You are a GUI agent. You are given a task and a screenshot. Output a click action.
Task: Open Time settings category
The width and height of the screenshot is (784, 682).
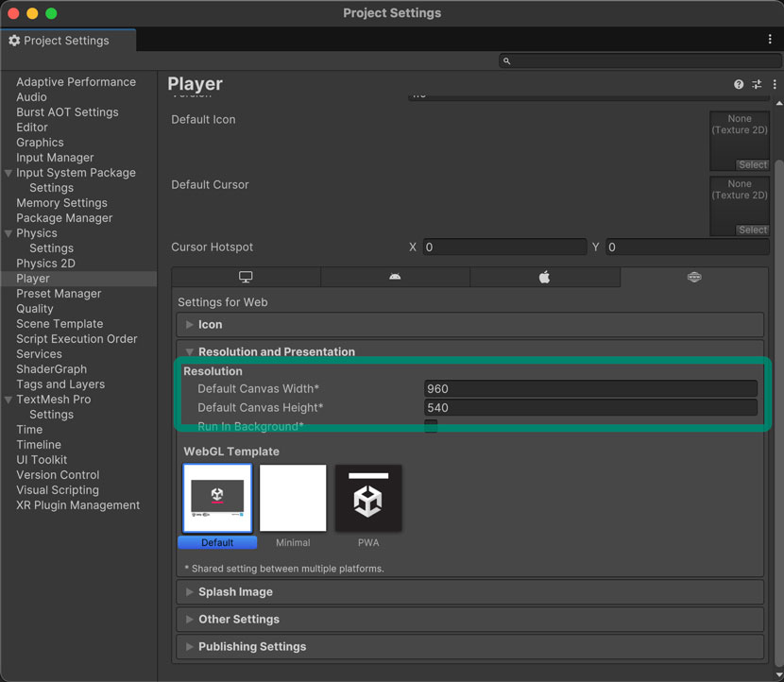(29, 430)
